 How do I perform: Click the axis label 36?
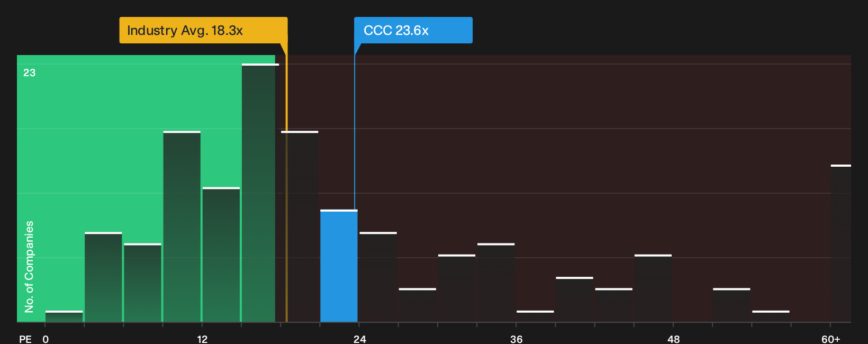pos(517,339)
